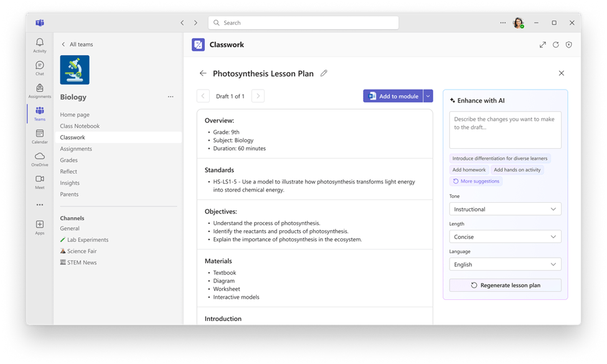Refresh the Classwork app
This screenshot has width=607, height=364.
click(555, 44)
